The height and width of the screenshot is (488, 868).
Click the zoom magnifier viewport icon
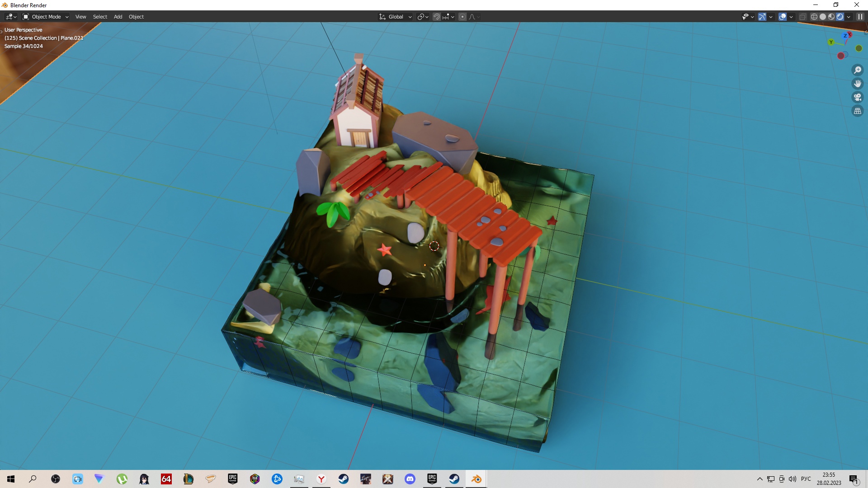coord(858,70)
